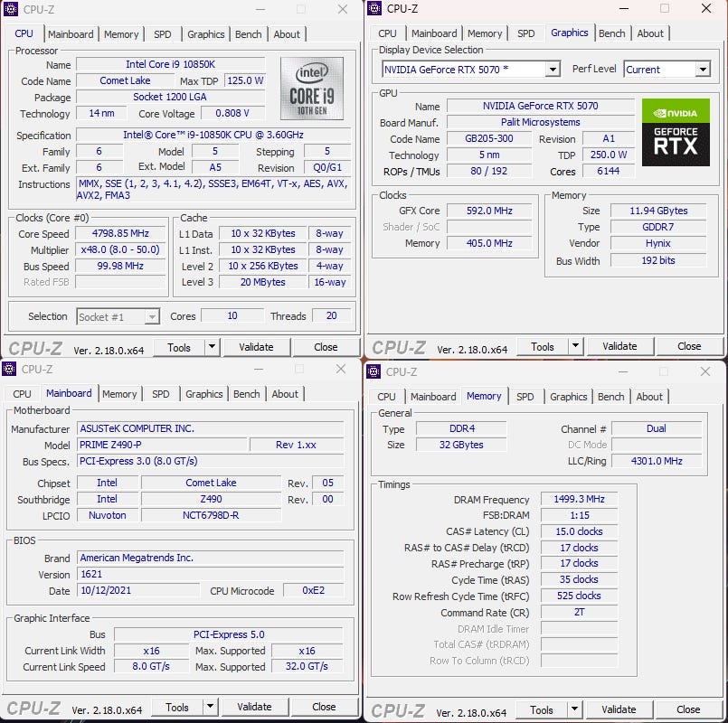Viewport: 728px width, 723px height.
Task: Click Tools button in the Memory tab window
Action: 542,709
